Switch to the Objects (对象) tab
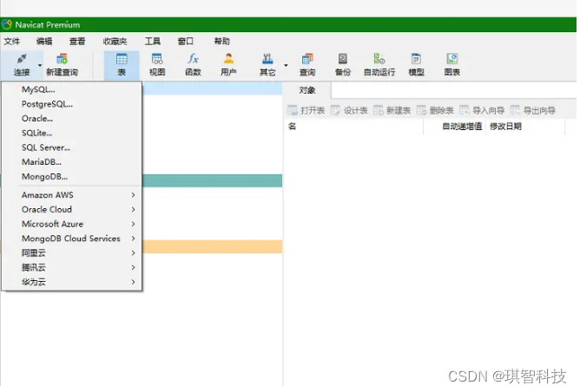The image size is (580, 392). click(307, 90)
